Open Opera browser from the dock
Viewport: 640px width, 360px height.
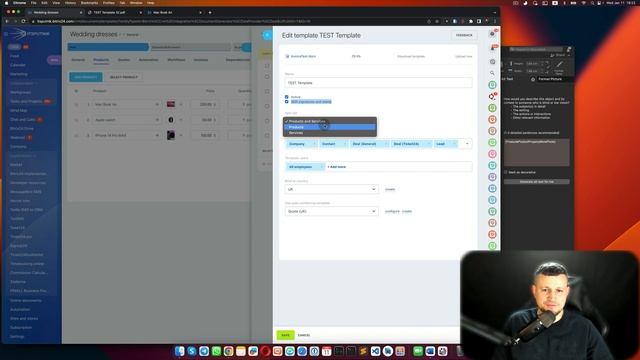265,351
